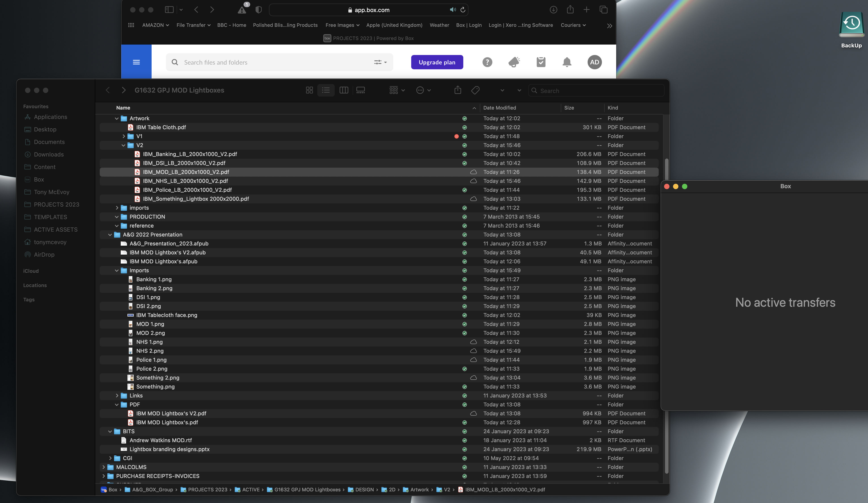Viewport: 868px width, 503px height.
Task: Click the Upgrade plan button
Action: coord(437,62)
